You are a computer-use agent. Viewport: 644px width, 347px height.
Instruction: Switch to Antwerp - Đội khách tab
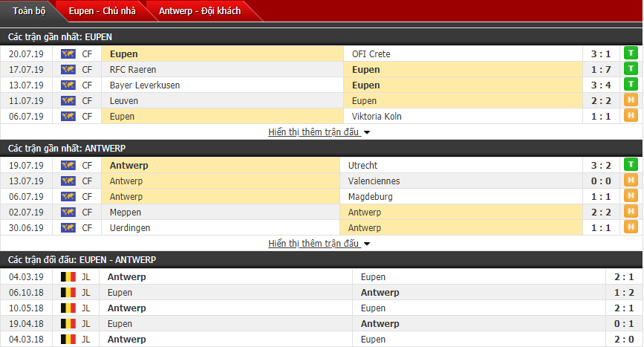pos(200,10)
